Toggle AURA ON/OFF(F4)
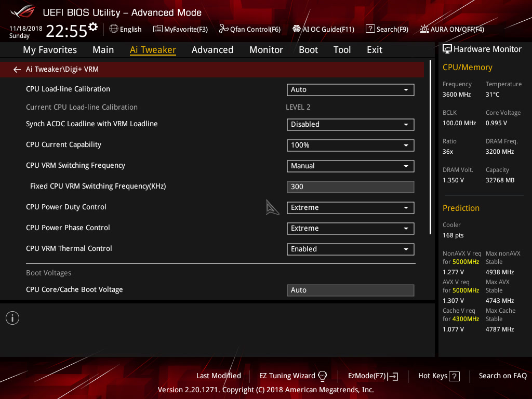Image resolution: width=532 pixels, height=399 pixels. (457, 30)
